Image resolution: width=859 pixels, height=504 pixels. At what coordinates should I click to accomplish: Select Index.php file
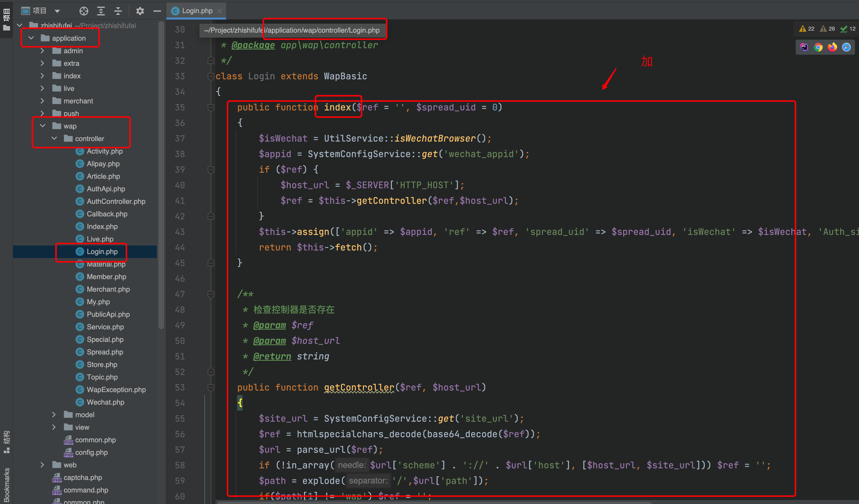[96, 226]
